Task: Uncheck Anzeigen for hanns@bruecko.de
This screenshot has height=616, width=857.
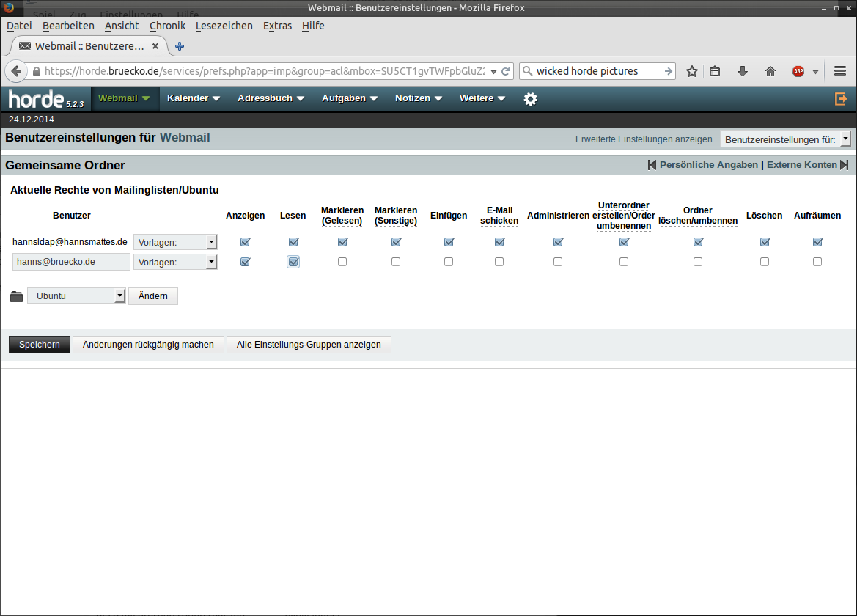Action: [245, 262]
